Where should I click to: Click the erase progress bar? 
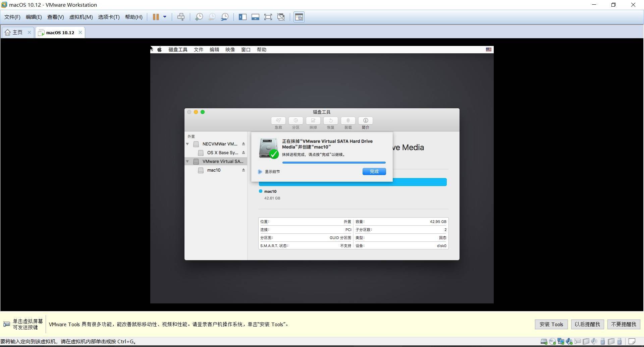pyautogui.click(x=334, y=163)
